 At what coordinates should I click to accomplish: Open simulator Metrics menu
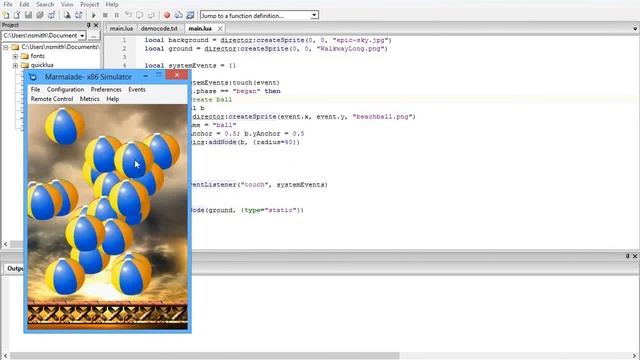89,99
